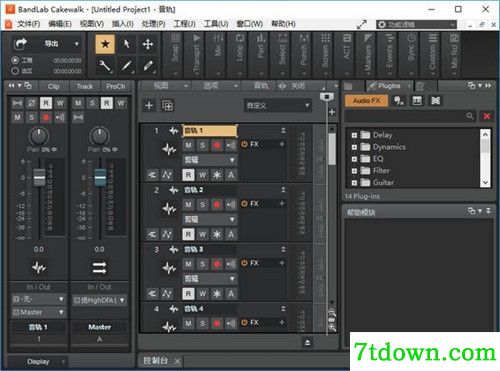Select the arrow Select tool
Screen dimensions: 500x371
pyautogui.click(x=127, y=44)
